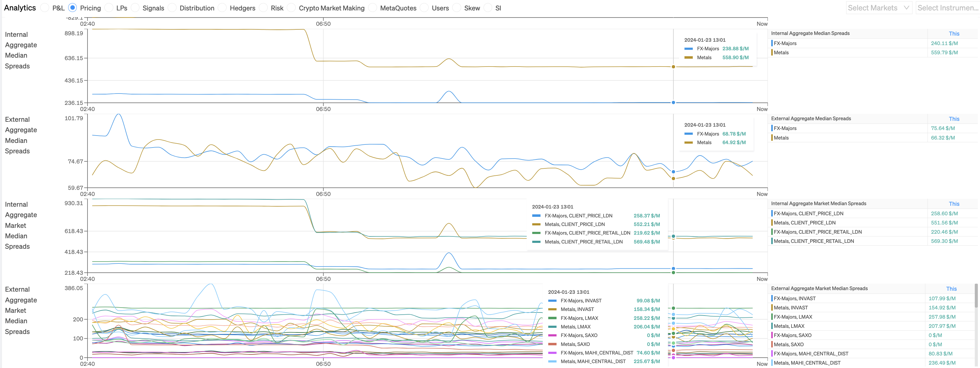980x368 pixels.
Task: Click 'This' header in External Aggregate Median Spreads table
Action: (954, 119)
